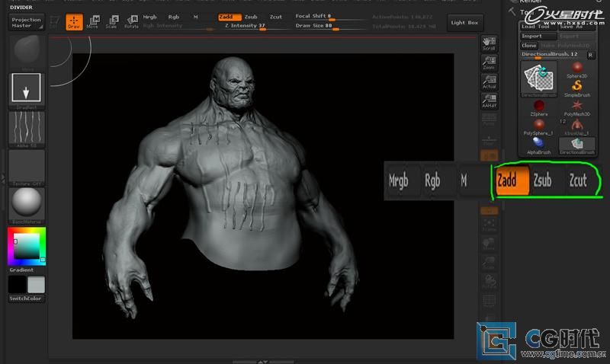The image size is (610, 364).
Task: Open the Texture Off selector
Action: [x=27, y=168]
